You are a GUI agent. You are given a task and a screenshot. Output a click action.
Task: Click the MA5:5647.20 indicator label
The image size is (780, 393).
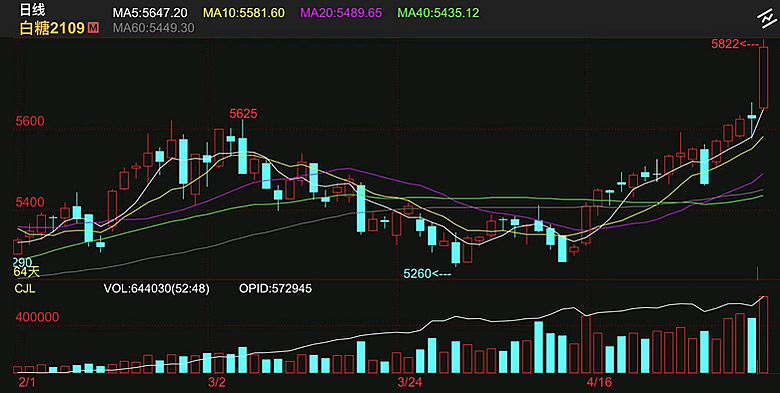150,12
